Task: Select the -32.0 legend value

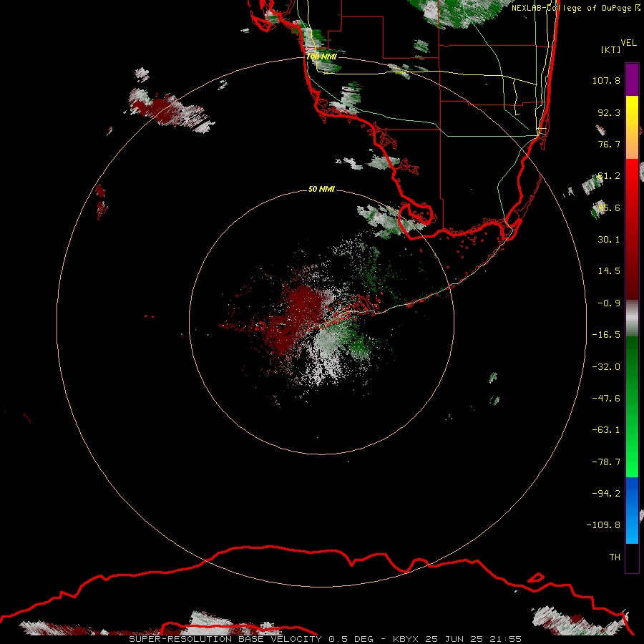Action: pos(606,367)
